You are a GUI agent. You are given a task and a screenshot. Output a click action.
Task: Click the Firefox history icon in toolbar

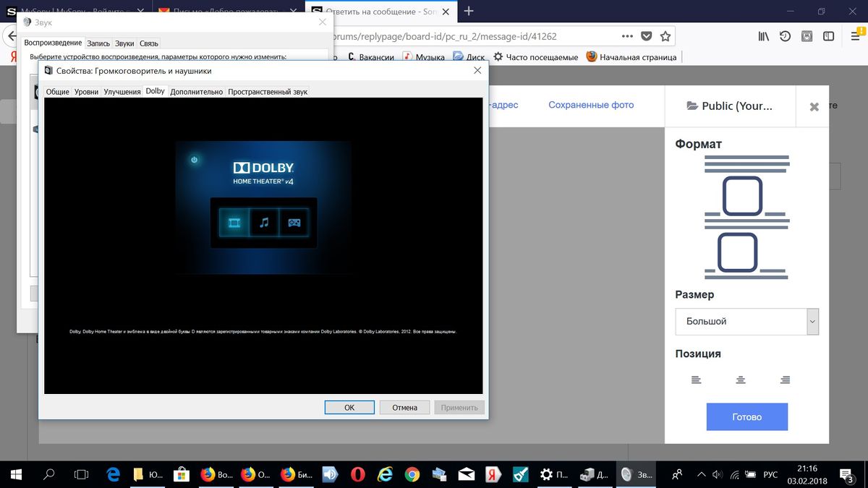(785, 35)
